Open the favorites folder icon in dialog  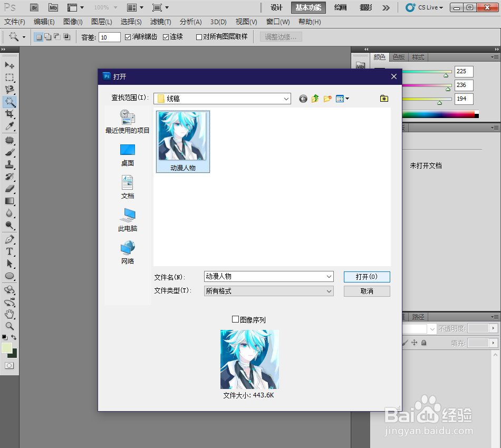coord(384,99)
